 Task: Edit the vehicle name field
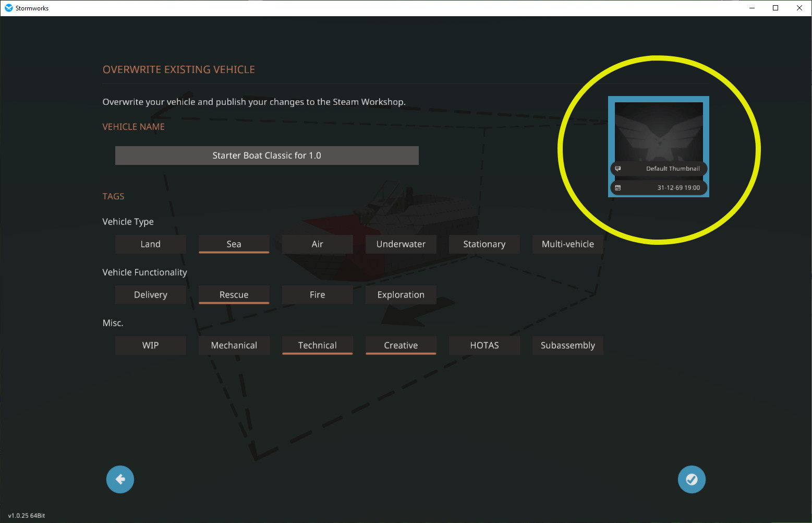coord(267,156)
